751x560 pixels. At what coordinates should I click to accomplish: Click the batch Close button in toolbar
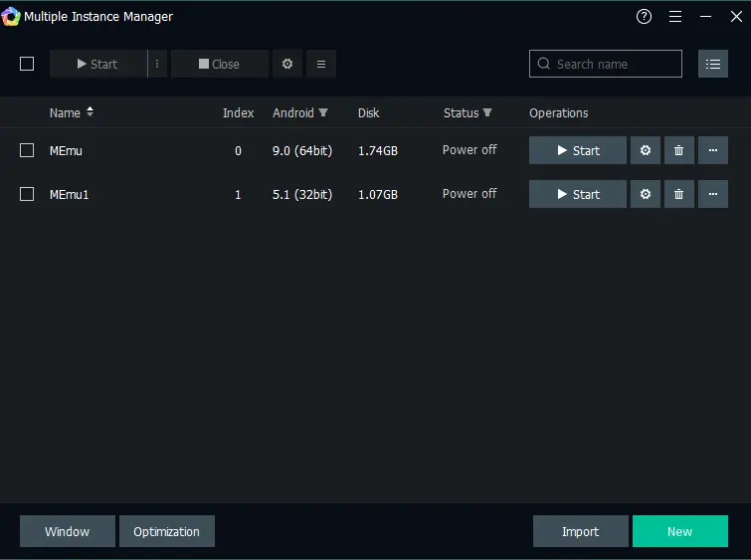click(220, 64)
